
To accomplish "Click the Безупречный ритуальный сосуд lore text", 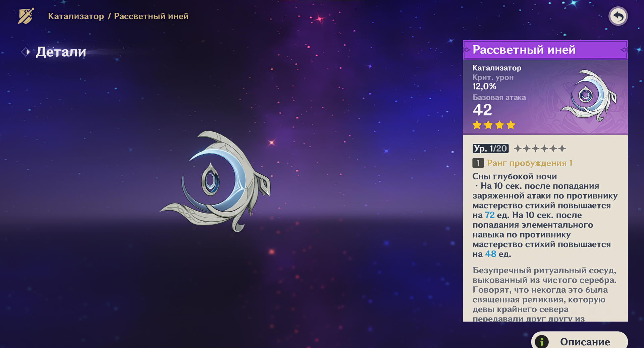I will [544, 294].
